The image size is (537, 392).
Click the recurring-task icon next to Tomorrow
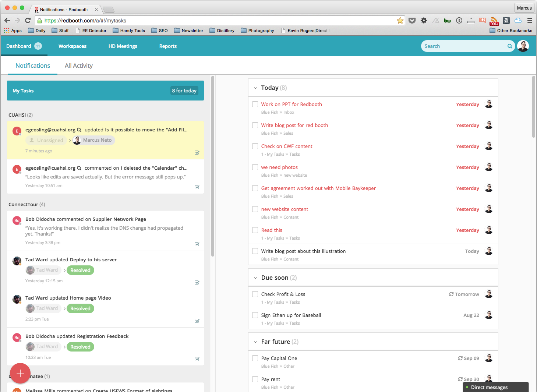451,294
